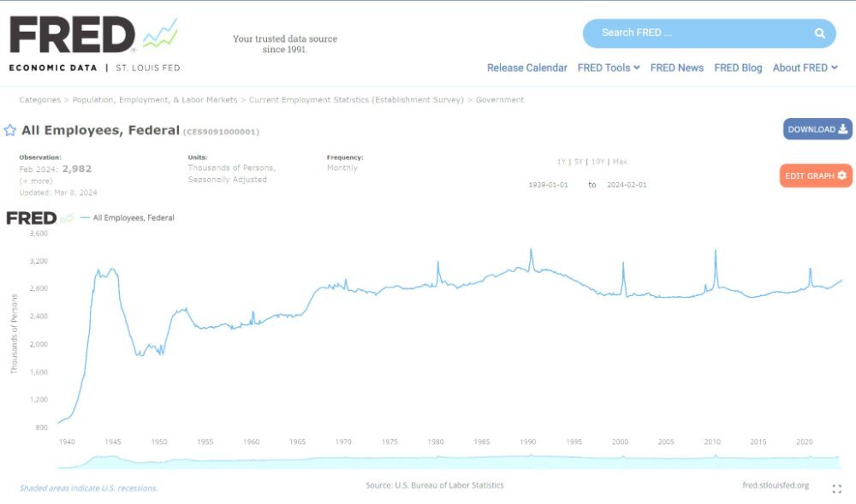Screen dimensions: 856x504
Task: Select the Max date range
Action: 620,162
